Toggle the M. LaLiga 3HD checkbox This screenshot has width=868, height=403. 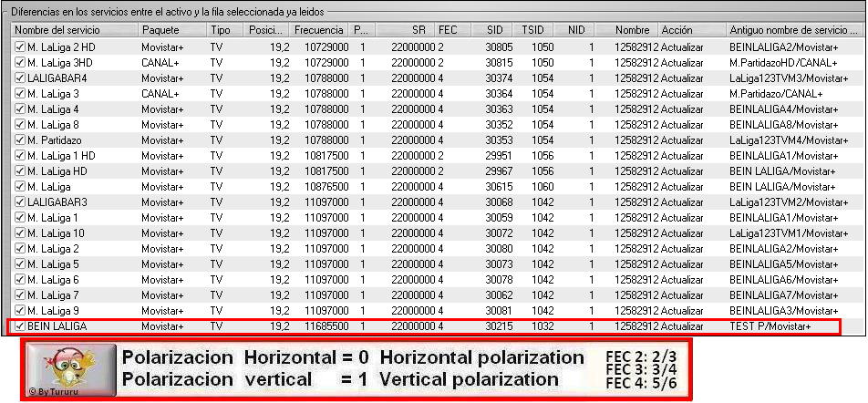pos(20,63)
